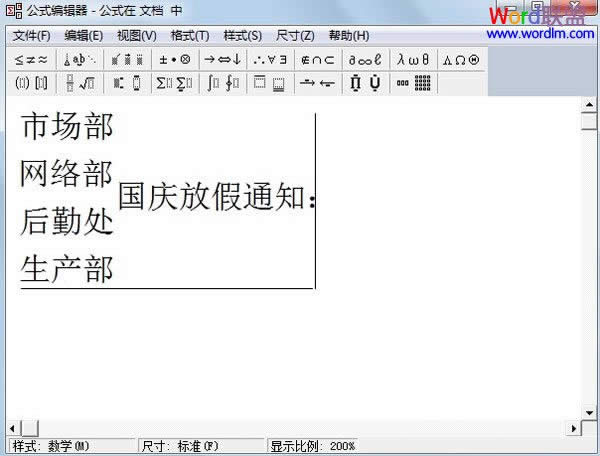The image size is (600, 456).
Task: Open the set theory symbols palette (∉∩⊂)
Action: click(x=320, y=59)
